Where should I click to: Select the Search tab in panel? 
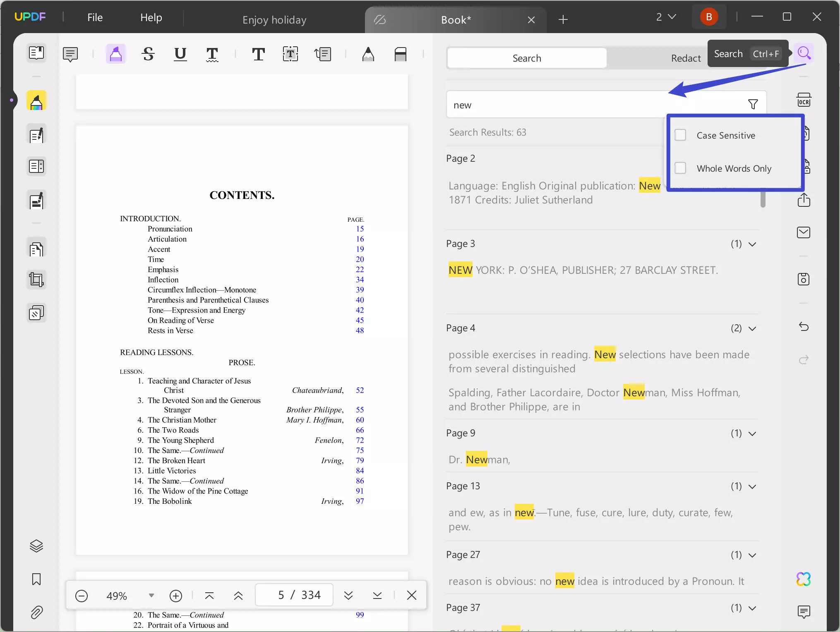click(x=527, y=58)
